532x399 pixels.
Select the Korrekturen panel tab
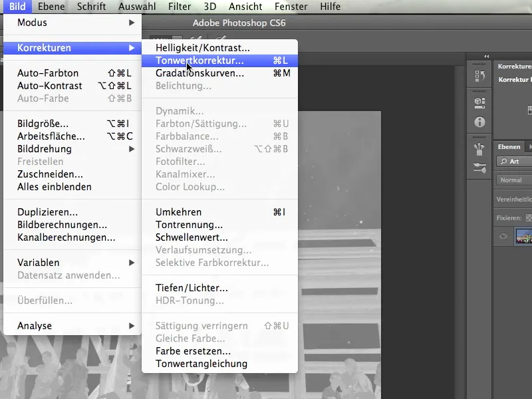click(514, 66)
